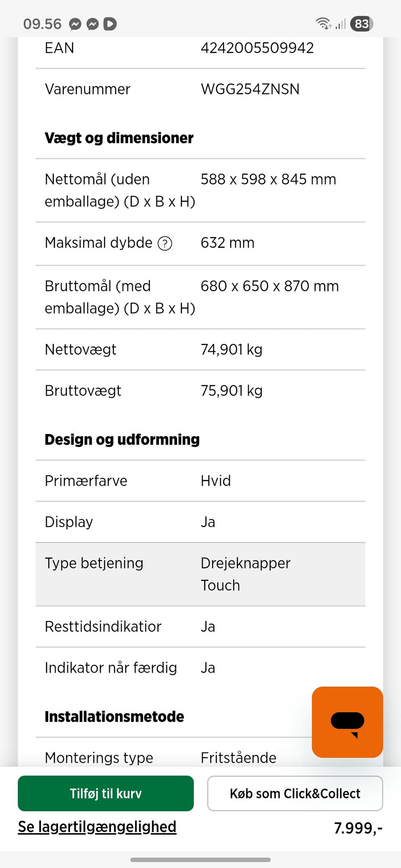Open the help tooltip beside Maksimal dybde

[165, 243]
